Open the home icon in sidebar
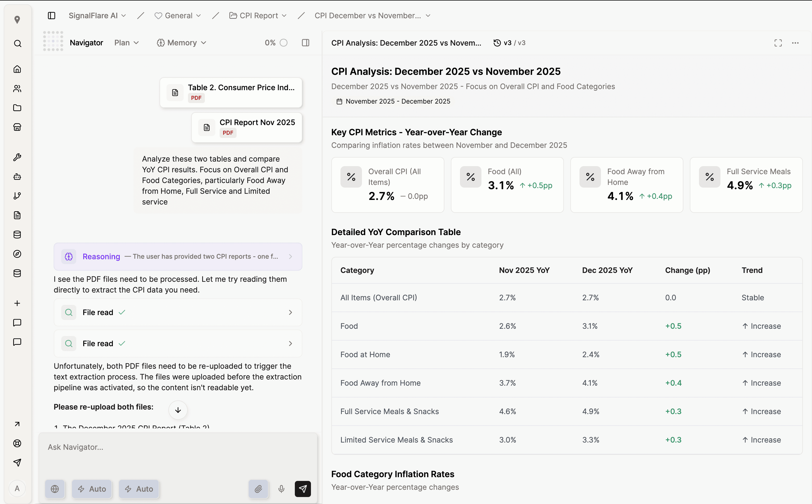Screen dimensions: 812x504 point(17,69)
